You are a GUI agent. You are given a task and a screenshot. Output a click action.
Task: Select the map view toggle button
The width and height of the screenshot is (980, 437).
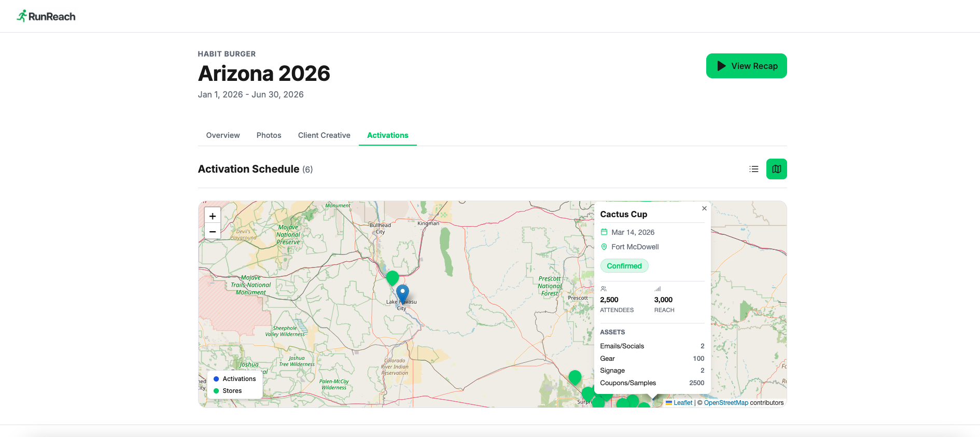tap(776, 169)
